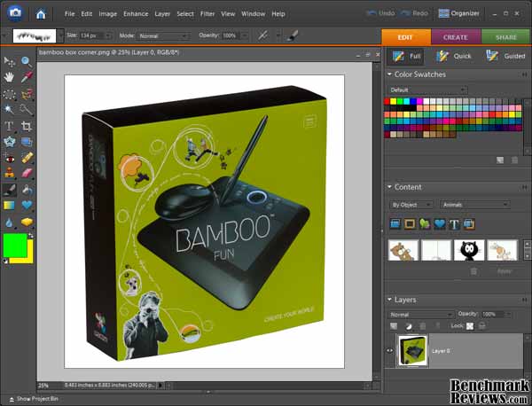Select the Spot Healing bandage tool
Image resolution: width=532 pixels, height=406 pixels.
(x=27, y=158)
